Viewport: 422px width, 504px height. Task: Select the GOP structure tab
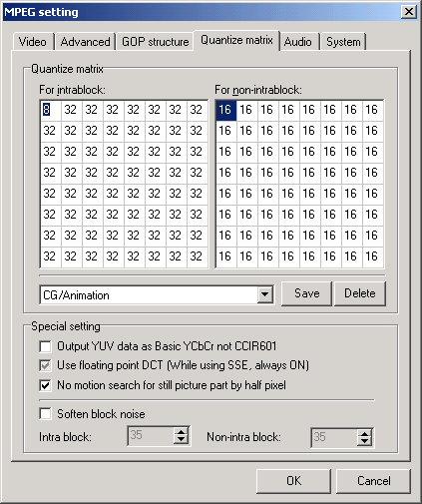coord(155,42)
